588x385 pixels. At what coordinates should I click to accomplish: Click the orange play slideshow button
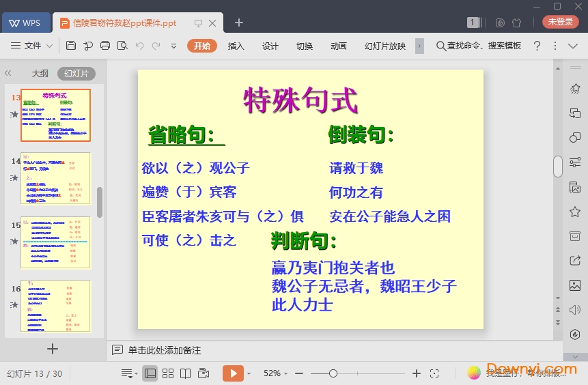[x=233, y=373]
